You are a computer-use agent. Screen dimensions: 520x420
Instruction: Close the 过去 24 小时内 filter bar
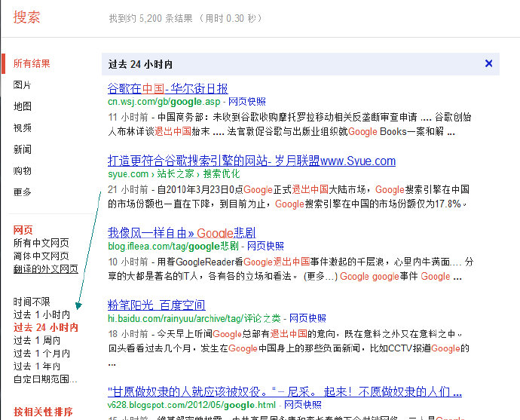click(x=488, y=63)
